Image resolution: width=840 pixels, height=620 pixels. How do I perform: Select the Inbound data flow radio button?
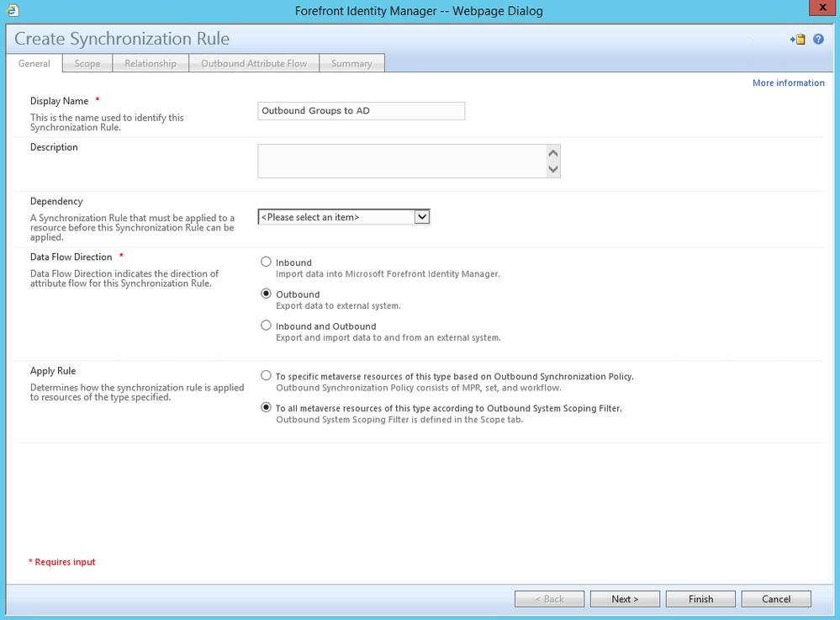pos(266,262)
